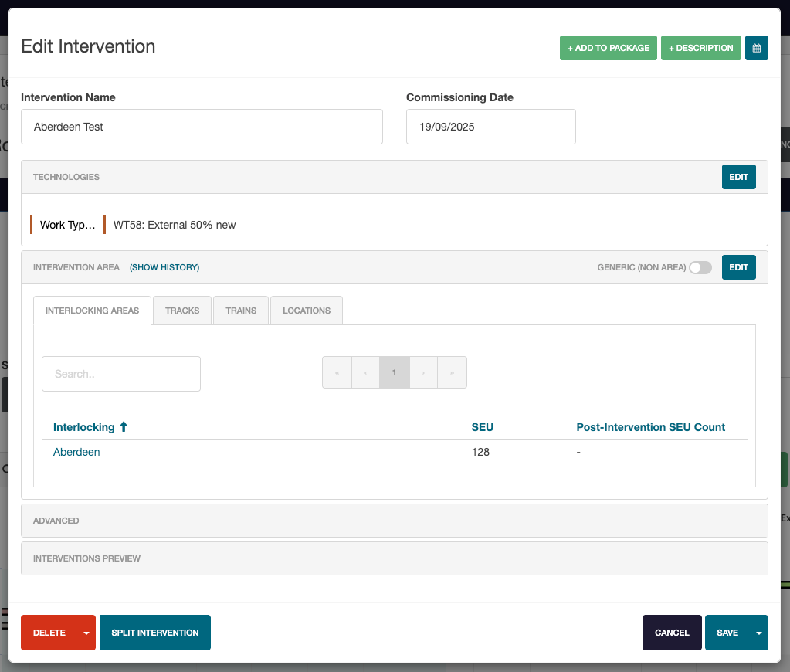
Task: Edit the Technologies section
Action: 738,177
